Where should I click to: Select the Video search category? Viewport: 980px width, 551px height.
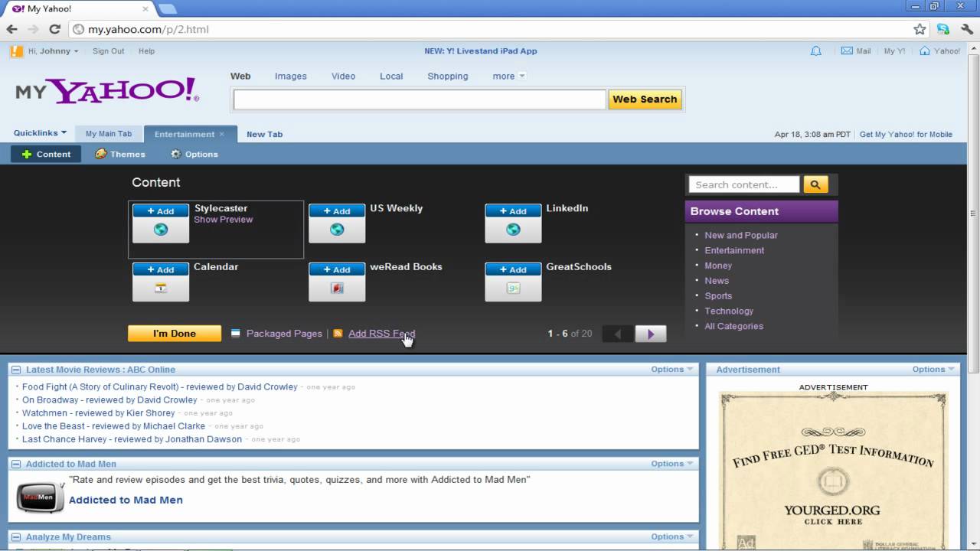tap(343, 76)
